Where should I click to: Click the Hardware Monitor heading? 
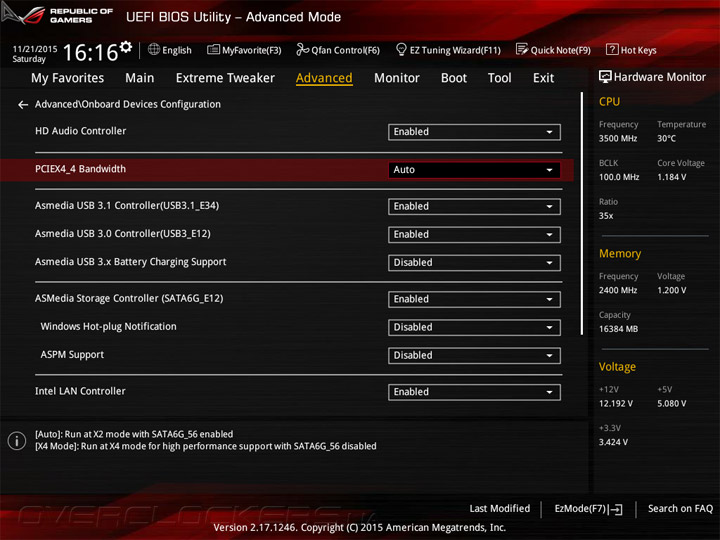click(x=659, y=77)
